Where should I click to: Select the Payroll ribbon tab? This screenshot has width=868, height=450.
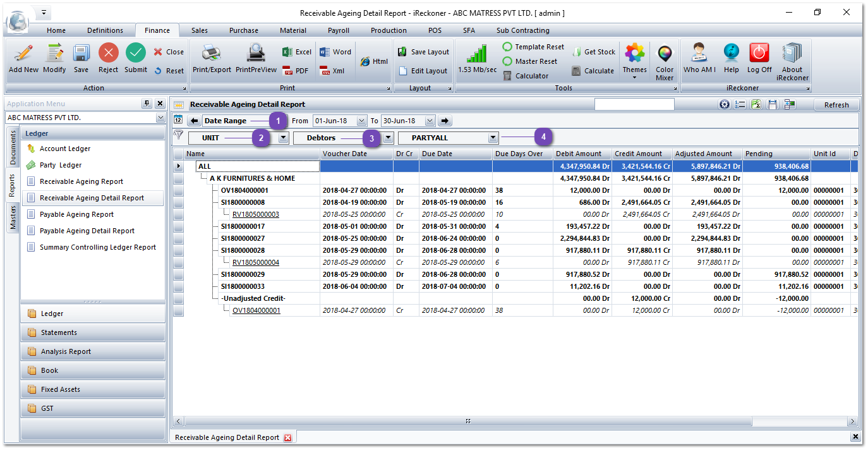338,30
